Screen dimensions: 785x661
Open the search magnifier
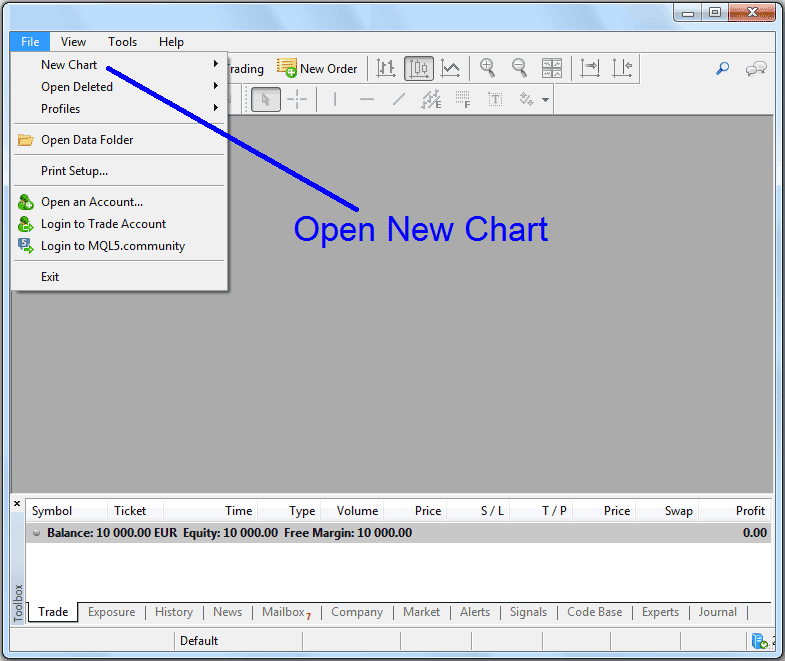[722, 68]
